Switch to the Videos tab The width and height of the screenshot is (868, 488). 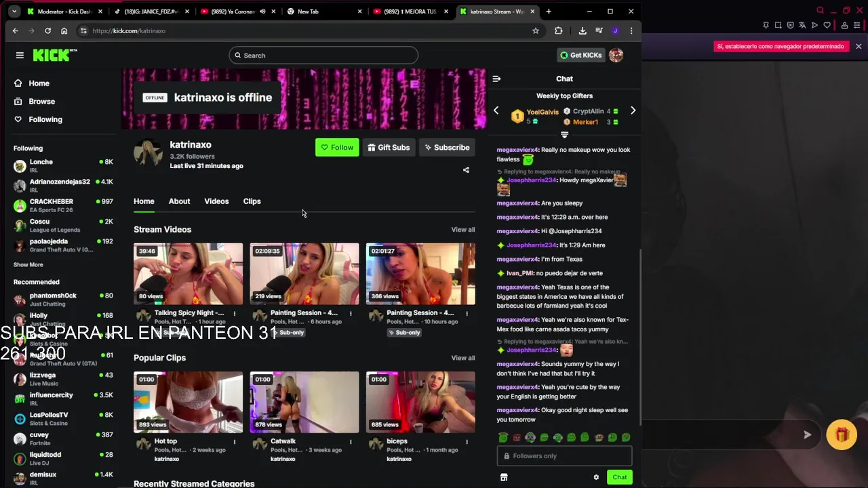(216, 201)
